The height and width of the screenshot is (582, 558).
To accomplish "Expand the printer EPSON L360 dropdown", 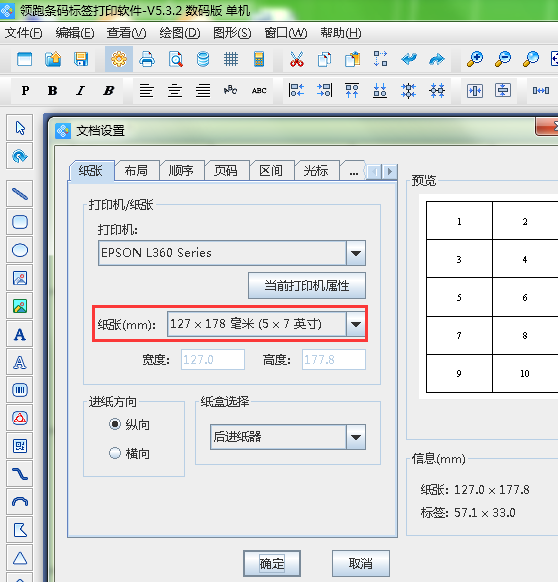I will click(356, 253).
